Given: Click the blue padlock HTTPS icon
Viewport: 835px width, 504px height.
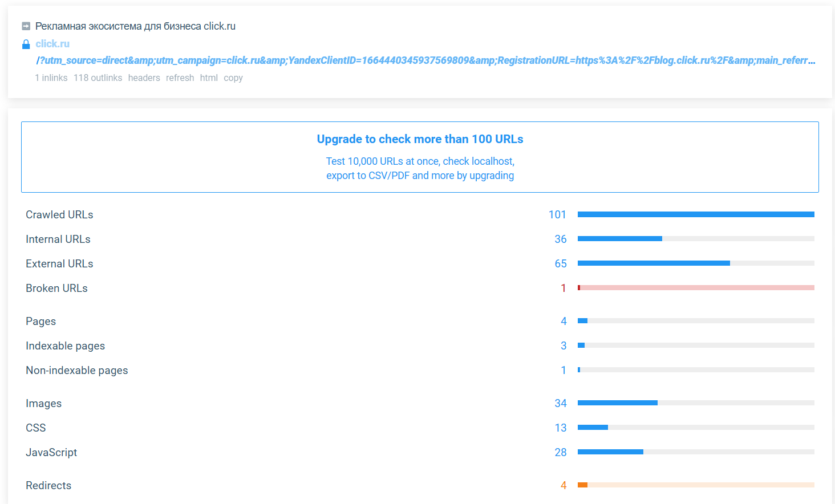Looking at the screenshot, I should coord(26,44).
